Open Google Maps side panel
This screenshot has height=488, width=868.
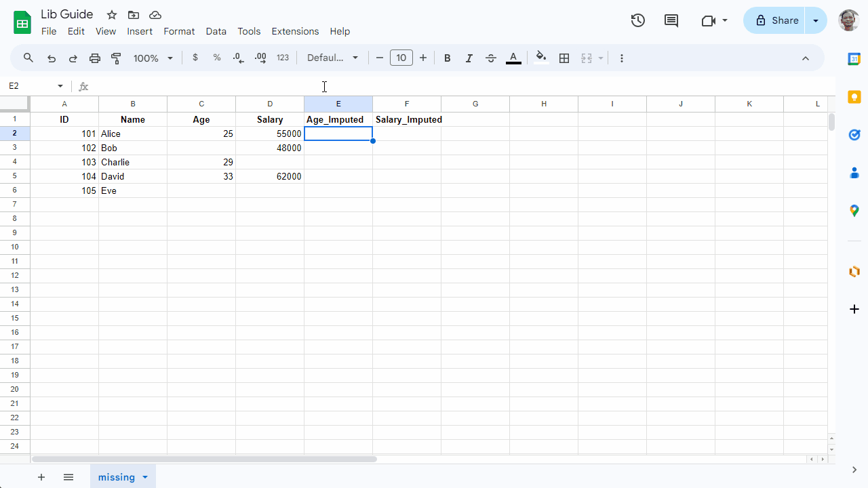(x=854, y=211)
